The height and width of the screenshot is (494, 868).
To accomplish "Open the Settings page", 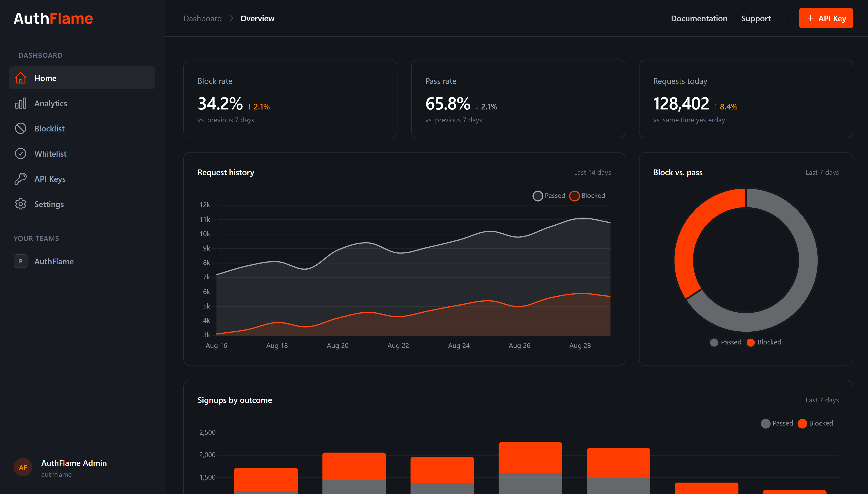I will click(x=82, y=204).
